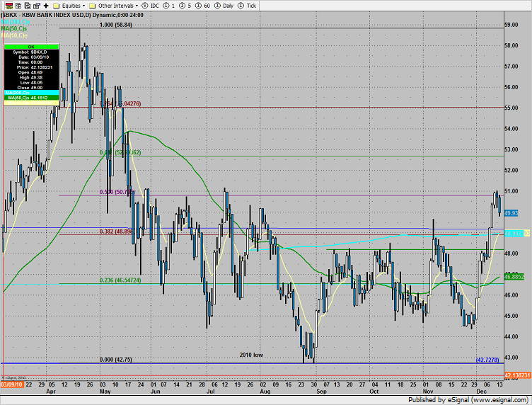This screenshot has height=405, width=532.
Task: Switch to 60-minute interval
Action: click(202, 6)
